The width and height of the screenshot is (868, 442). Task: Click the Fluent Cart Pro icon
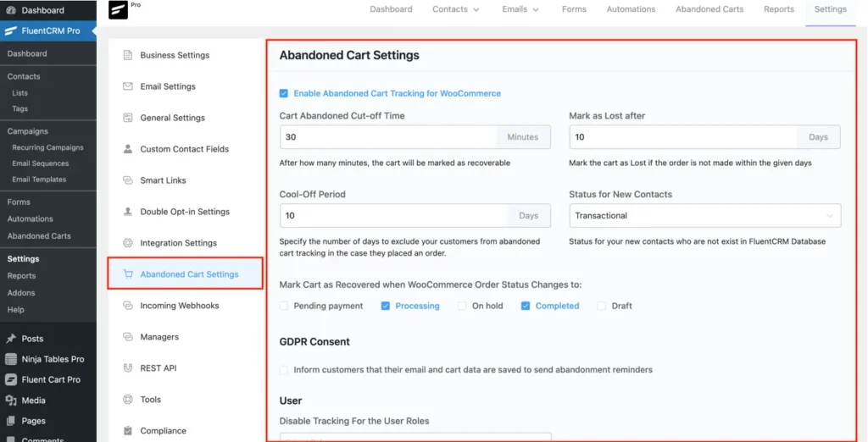[x=10, y=379]
